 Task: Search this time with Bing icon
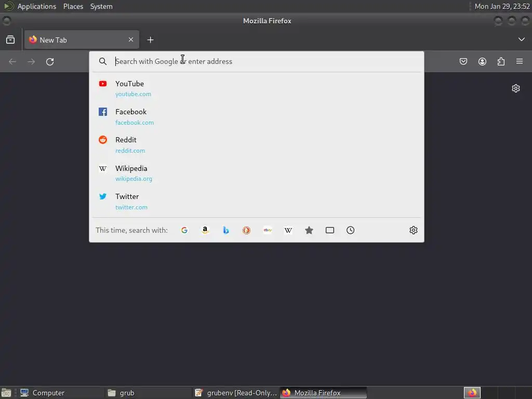tap(225, 230)
